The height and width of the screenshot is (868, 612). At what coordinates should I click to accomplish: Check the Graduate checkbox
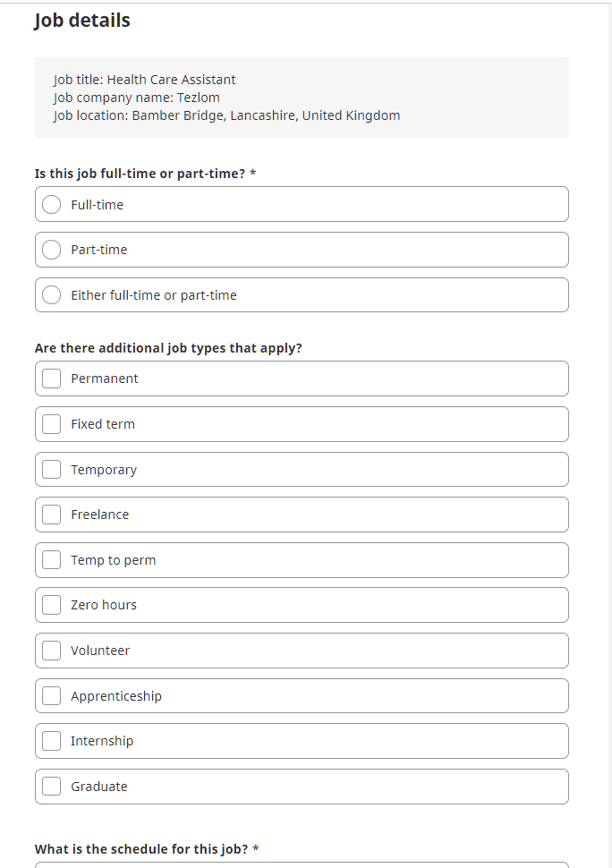coord(52,787)
